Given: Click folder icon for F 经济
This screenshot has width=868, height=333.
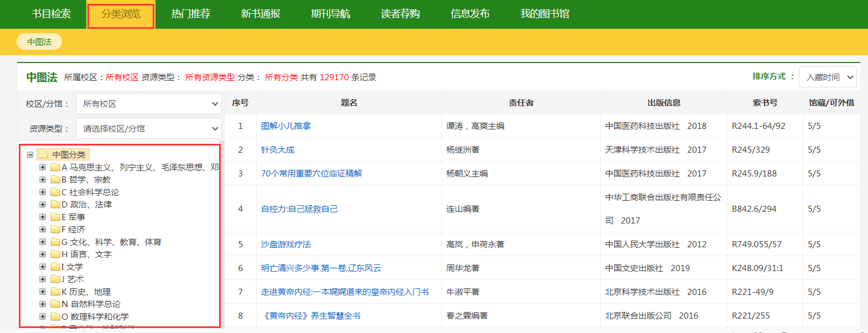Looking at the screenshot, I should [x=55, y=230].
